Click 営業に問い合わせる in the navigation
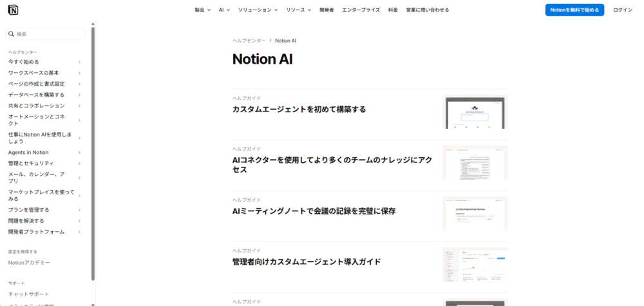 point(428,10)
